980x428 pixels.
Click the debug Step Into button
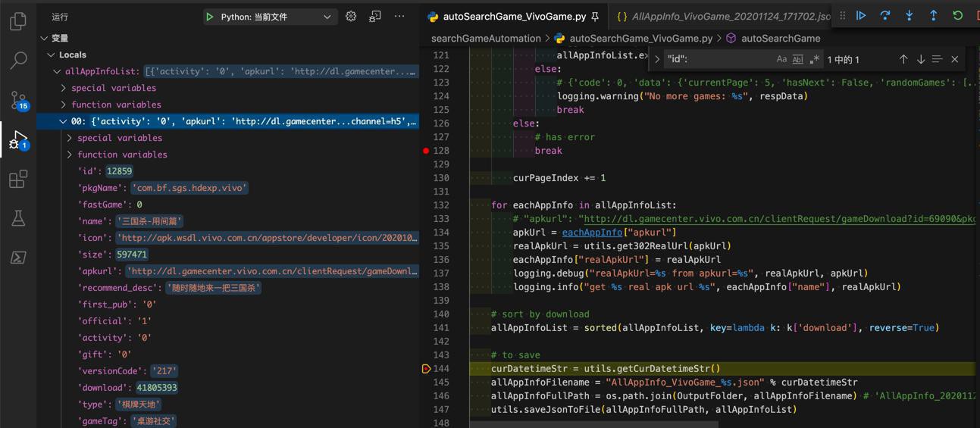(x=910, y=16)
